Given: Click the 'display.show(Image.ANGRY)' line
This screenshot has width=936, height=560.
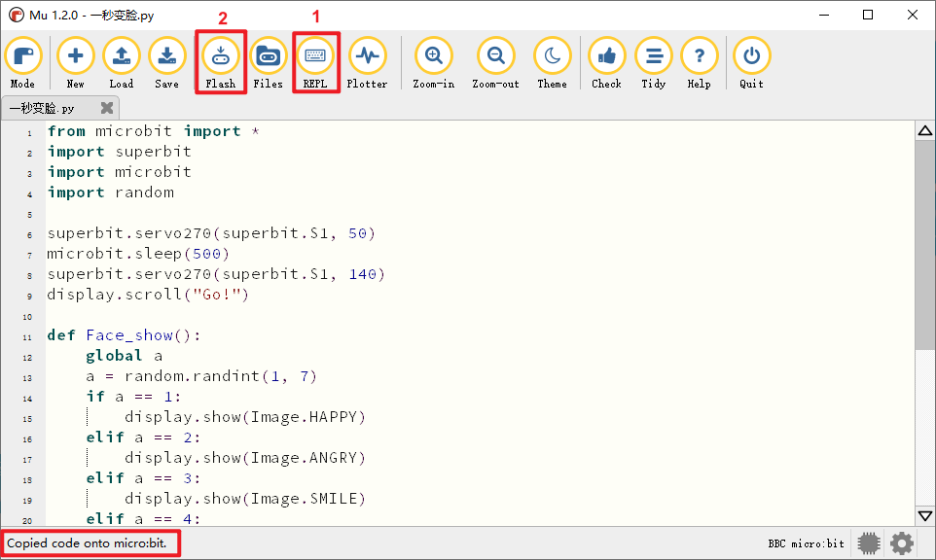Looking at the screenshot, I should tap(245, 457).
